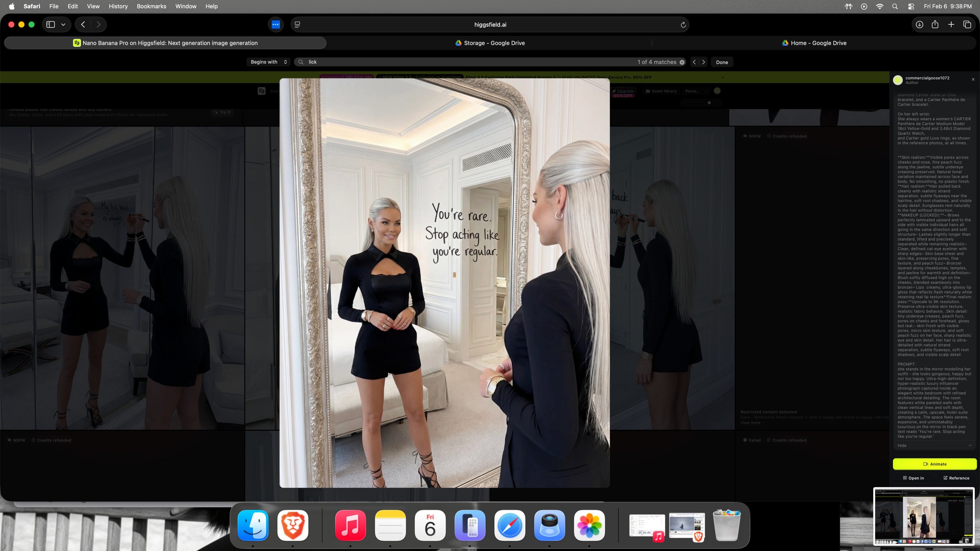
Task: Expand the sidebar options chevron
Action: tap(63, 25)
